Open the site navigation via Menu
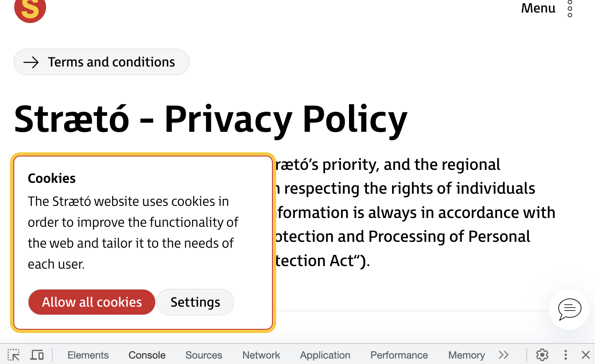This screenshot has height=364, width=595. click(x=538, y=8)
